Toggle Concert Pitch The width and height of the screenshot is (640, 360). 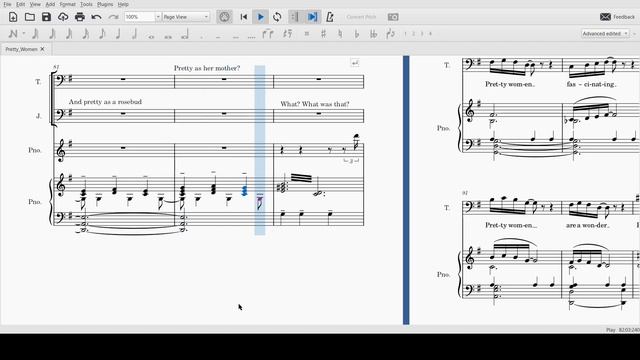click(361, 17)
